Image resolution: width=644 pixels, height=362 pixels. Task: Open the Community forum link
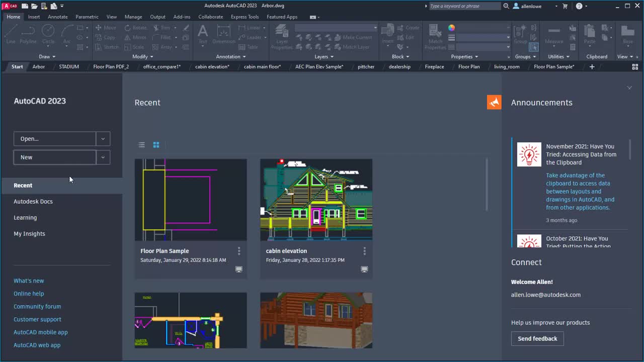[x=37, y=306]
